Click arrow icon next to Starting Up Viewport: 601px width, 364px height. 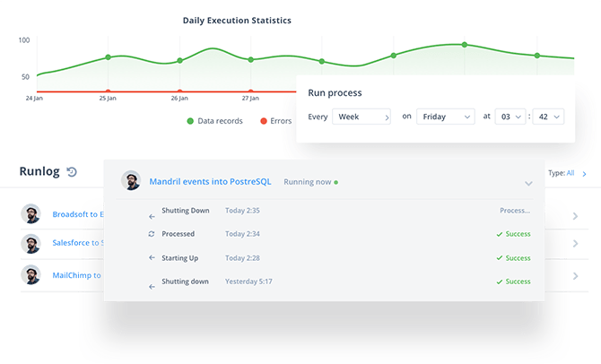152,258
